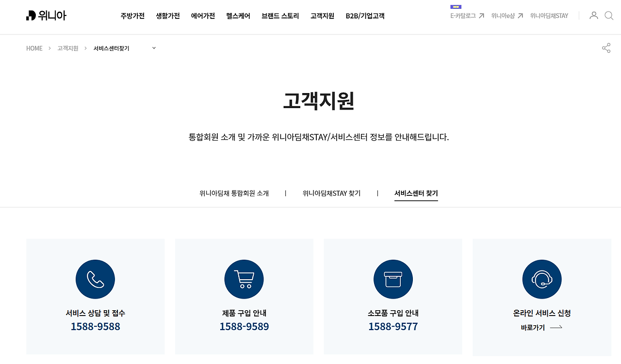Click the arrow icon next to 바로가기
Screen dimensions: 621x364
tap(556, 328)
